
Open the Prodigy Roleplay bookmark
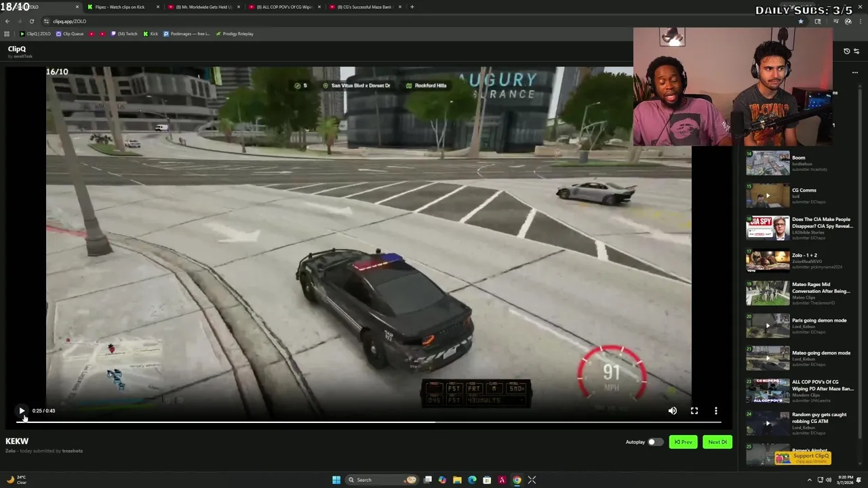[235, 34]
